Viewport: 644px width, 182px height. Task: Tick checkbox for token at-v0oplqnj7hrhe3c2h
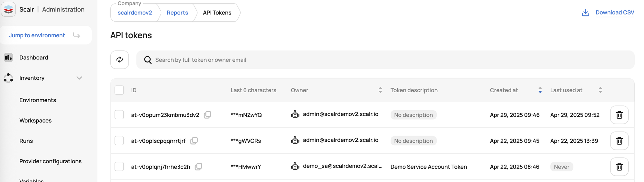click(x=119, y=167)
